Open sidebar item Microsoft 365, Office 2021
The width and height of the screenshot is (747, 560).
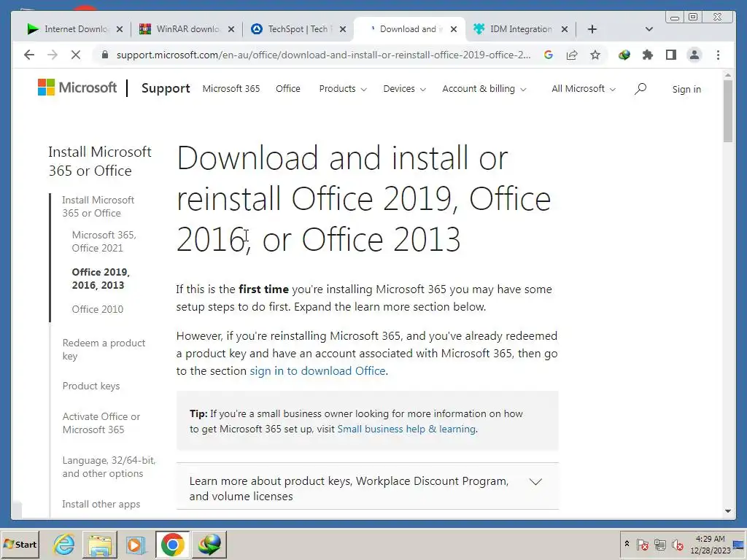(104, 241)
